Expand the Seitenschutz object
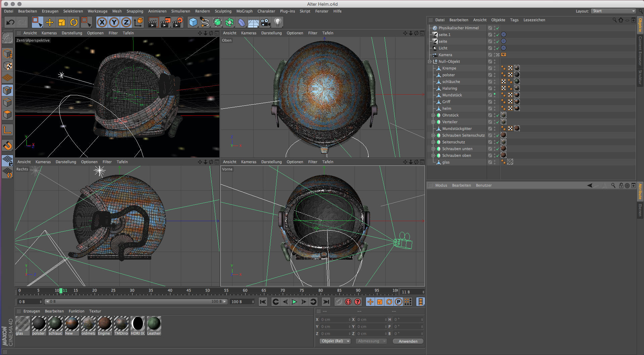This screenshot has width=644, height=355. pos(433,142)
